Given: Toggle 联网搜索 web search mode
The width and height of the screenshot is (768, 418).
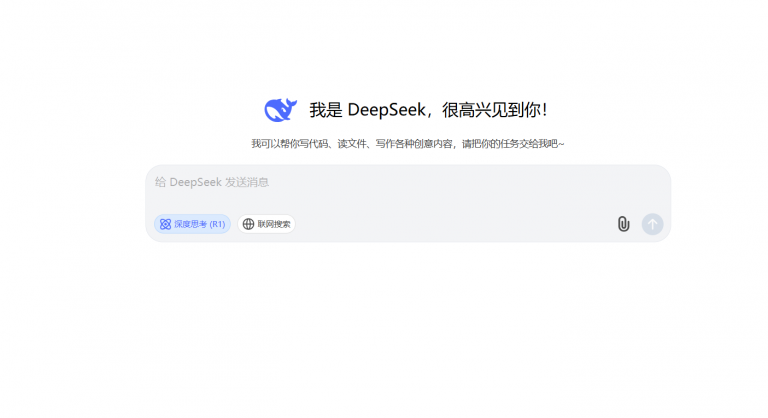Looking at the screenshot, I should [x=266, y=224].
